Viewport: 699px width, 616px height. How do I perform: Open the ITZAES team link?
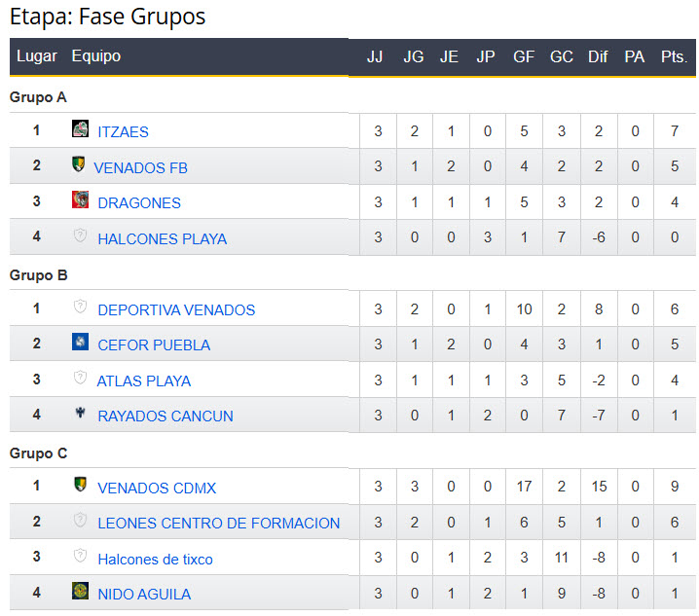[123, 131]
